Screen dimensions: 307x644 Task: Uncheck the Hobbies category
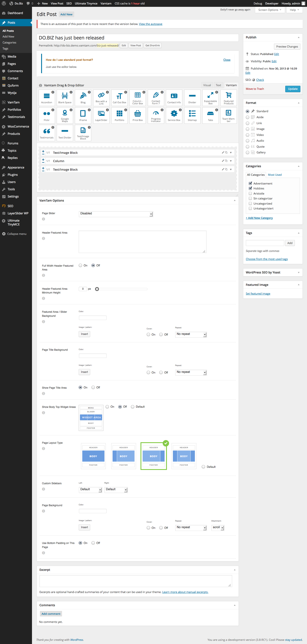pyautogui.click(x=250, y=188)
